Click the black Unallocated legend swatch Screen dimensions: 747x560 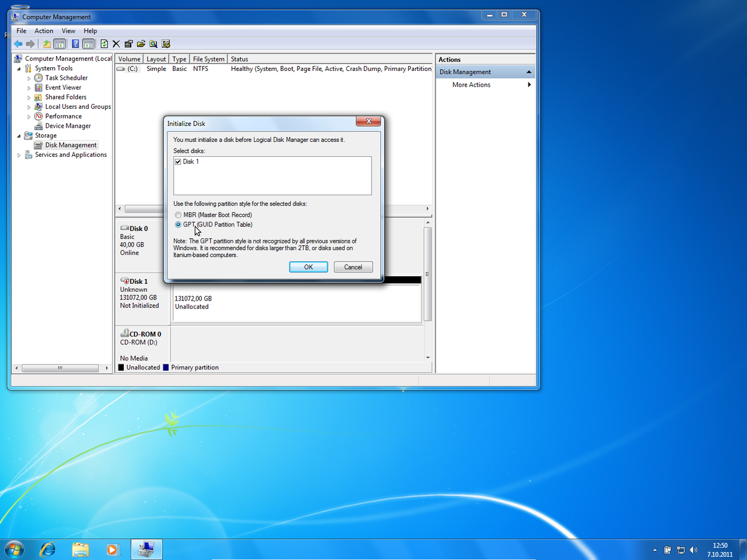click(121, 368)
